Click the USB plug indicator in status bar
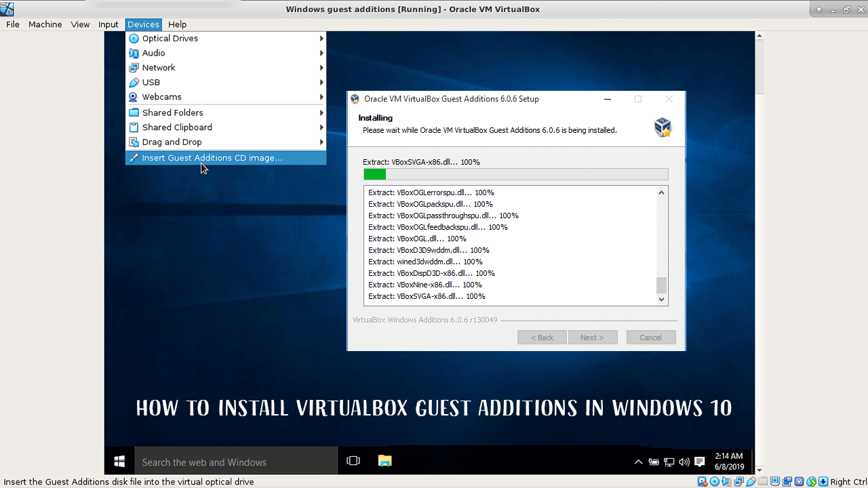Viewport: 868px width, 488px height. click(x=751, y=482)
